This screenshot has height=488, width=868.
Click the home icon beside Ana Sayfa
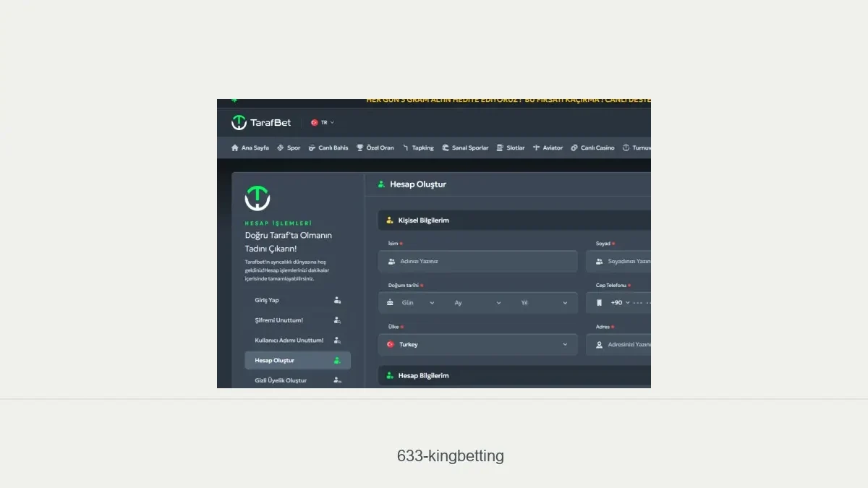pos(235,148)
